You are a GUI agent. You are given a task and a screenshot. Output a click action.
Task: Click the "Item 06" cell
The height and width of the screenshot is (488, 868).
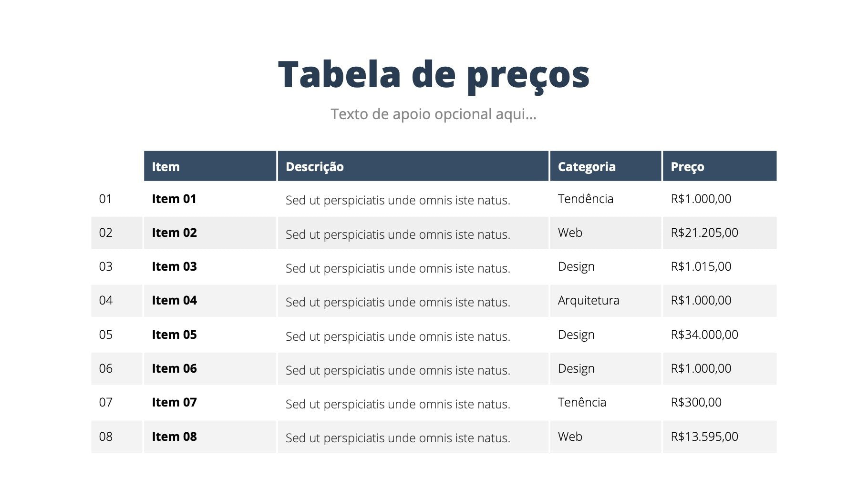(x=174, y=368)
